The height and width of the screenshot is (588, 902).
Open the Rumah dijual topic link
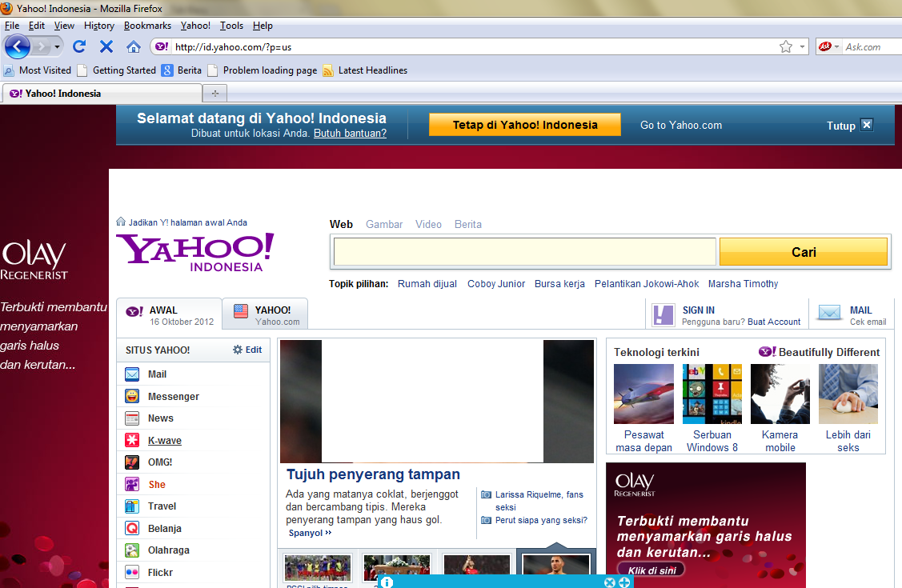pyautogui.click(x=427, y=284)
